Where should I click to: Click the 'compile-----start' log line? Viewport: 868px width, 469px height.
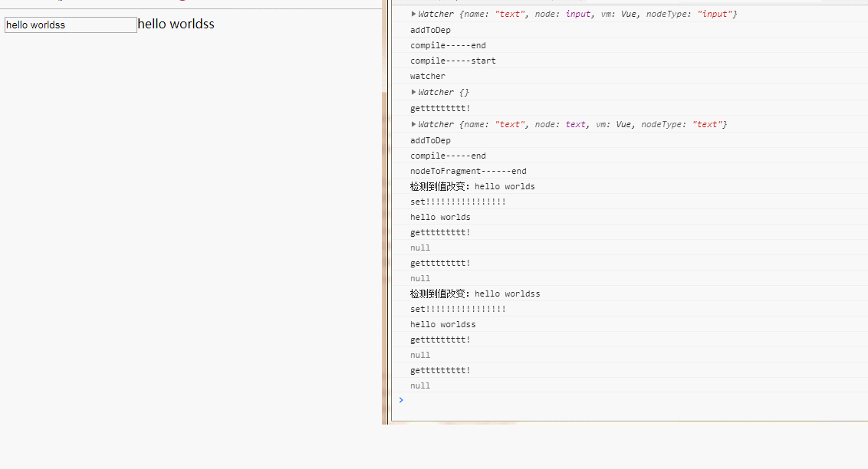point(453,61)
